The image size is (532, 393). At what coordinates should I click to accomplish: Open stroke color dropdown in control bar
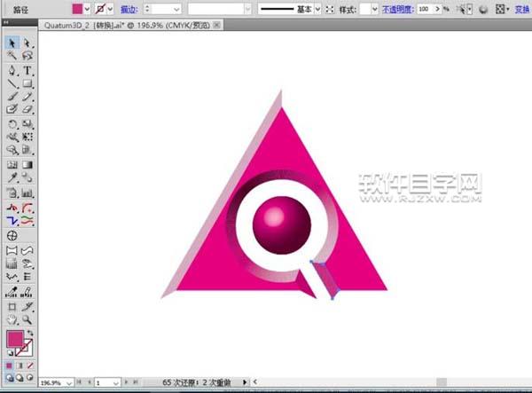(110, 9)
